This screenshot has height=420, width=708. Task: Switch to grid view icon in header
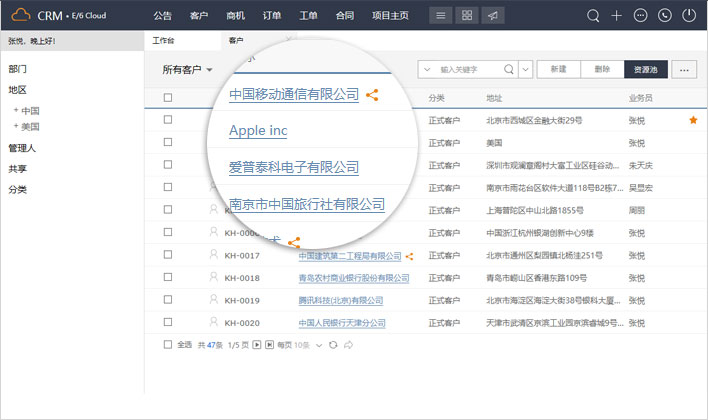468,16
